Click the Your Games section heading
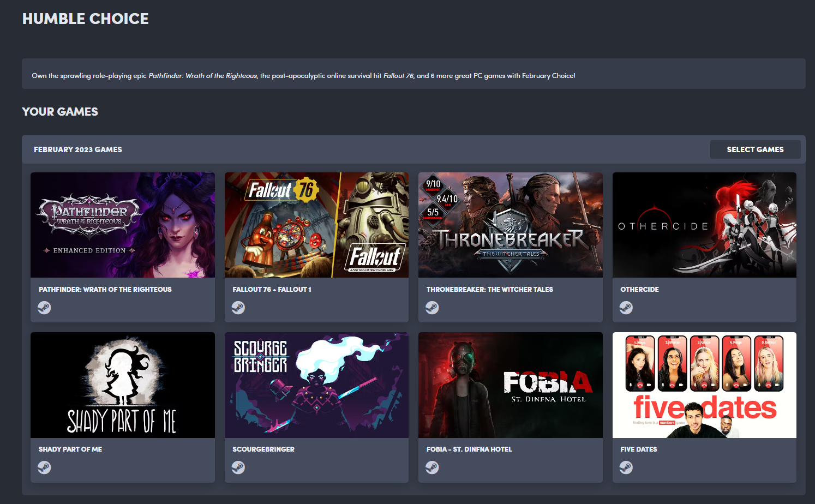Screen dimensions: 815x504 click(60, 112)
